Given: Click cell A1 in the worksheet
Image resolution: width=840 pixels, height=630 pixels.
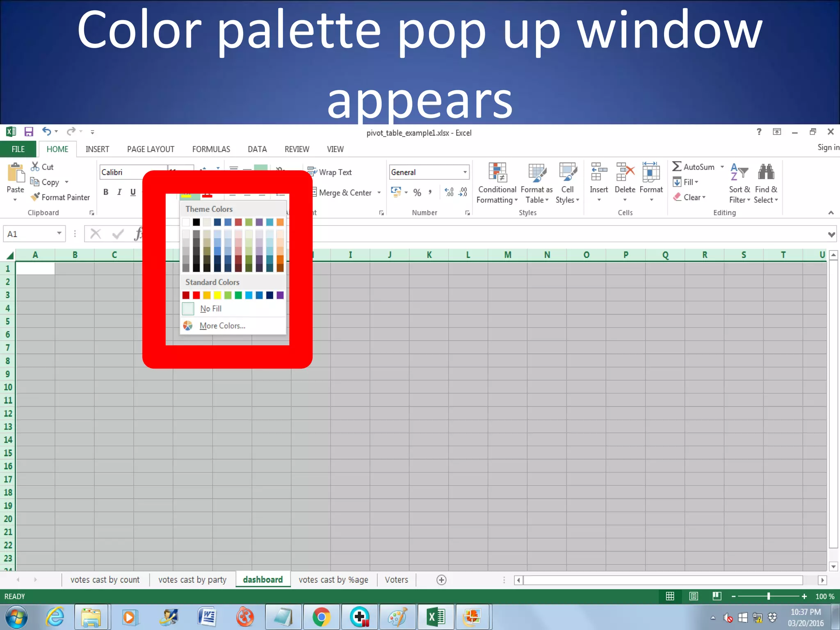Looking at the screenshot, I should tap(35, 269).
